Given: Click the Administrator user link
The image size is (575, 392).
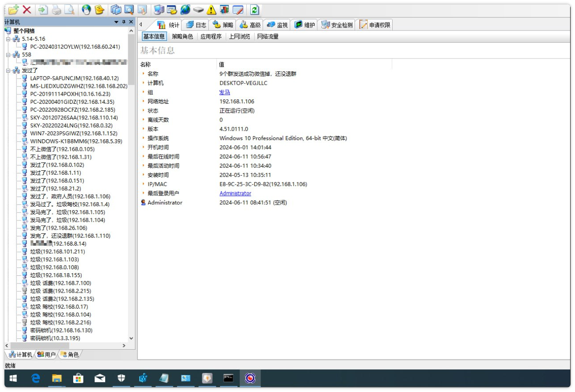Looking at the screenshot, I should pyautogui.click(x=235, y=193).
